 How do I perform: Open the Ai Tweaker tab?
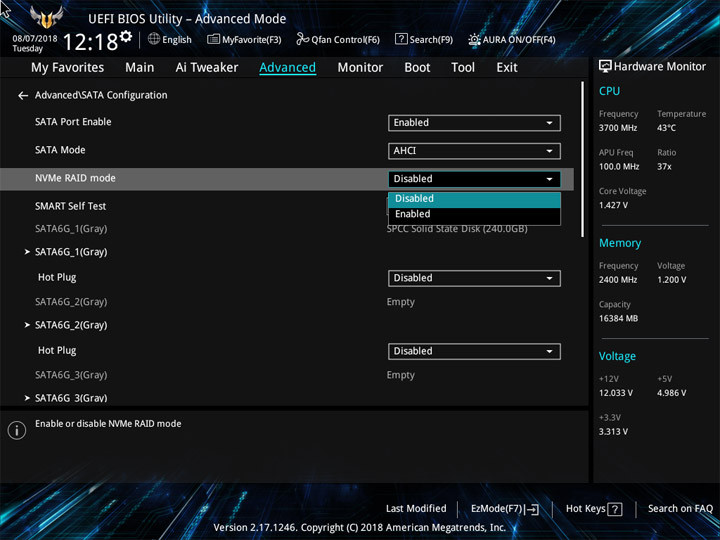pyautogui.click(x=207, y=68)
